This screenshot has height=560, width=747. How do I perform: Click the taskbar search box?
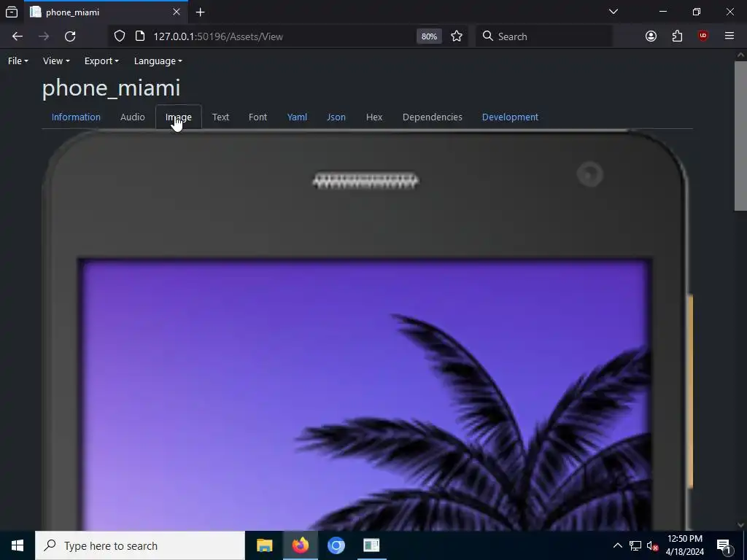[x=140, y=545]
